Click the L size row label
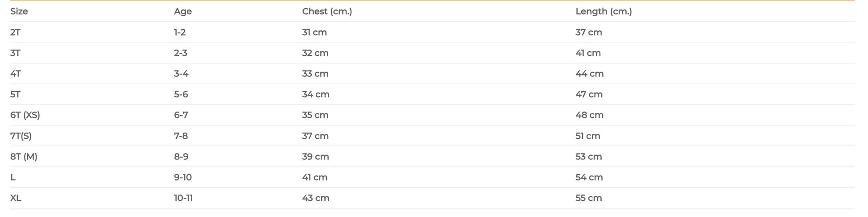The height and width of the screenshot is (217, 868). click(x=13, y=178)
